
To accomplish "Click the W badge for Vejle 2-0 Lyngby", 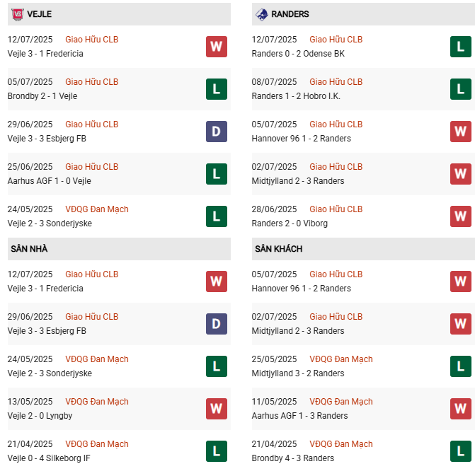I will click(x=217, y=409).
